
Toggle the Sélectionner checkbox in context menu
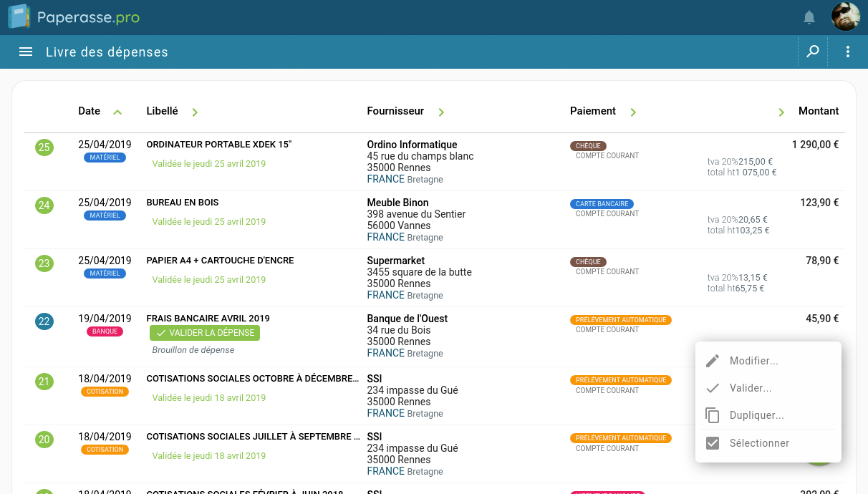tap(713, 443)
